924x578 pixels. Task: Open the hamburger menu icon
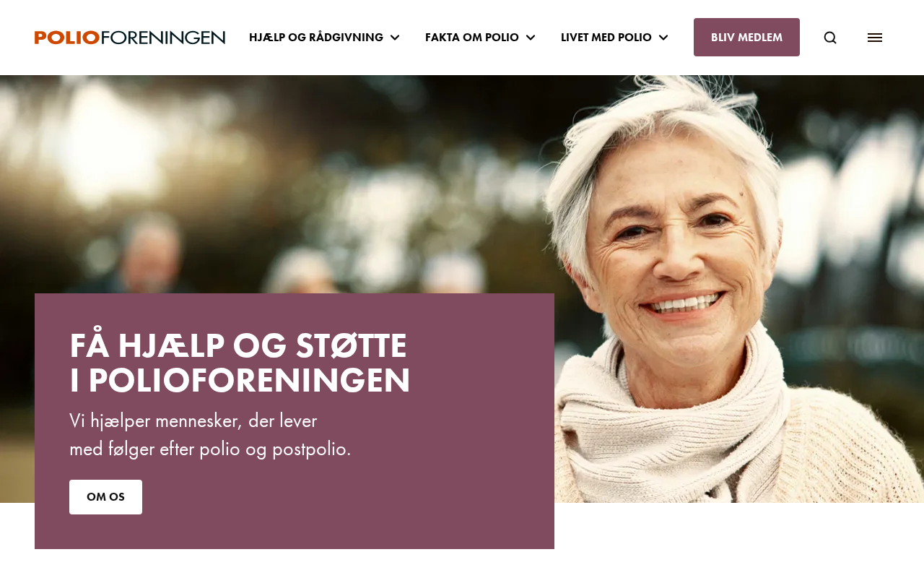point(875,38)
